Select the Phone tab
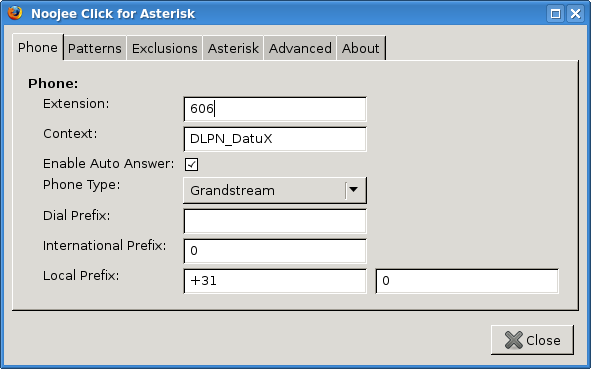This screenshot has width=591, height=369. point(38,47)
